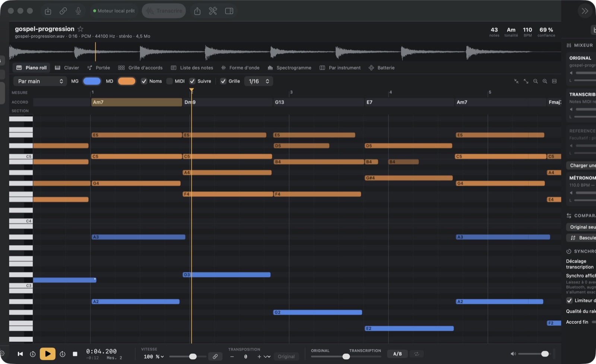Viewport: 596px width, 364px height.
Task: Collapse the right panel with double chevron
Action: coord(585,11)
